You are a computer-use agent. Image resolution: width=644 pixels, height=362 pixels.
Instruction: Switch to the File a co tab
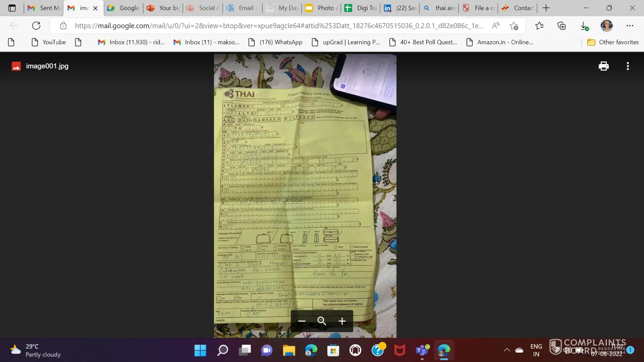point(480,8)
